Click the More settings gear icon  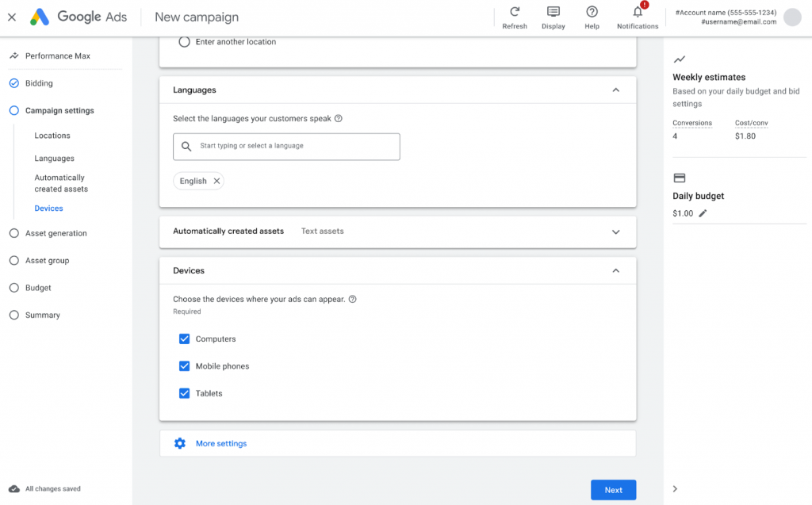coord(180,443)
